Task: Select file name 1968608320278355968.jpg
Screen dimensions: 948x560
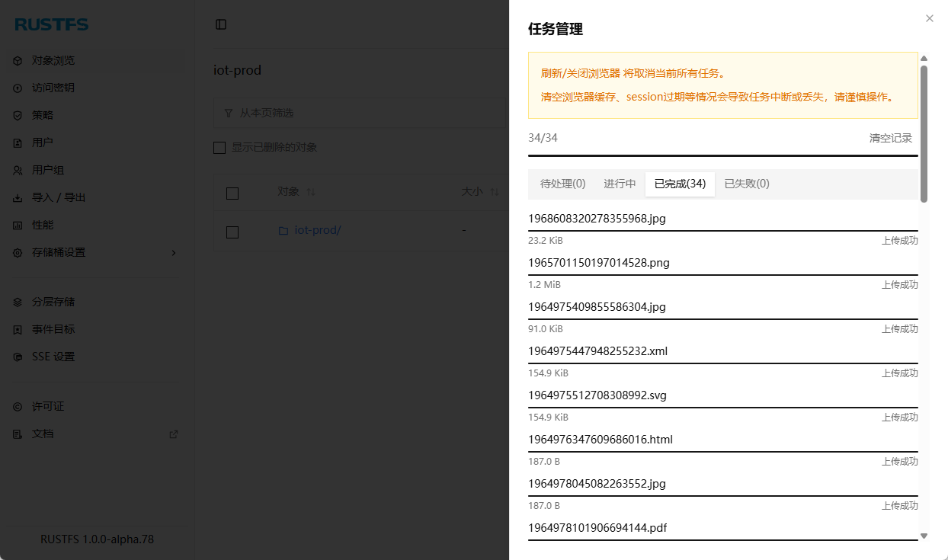Action: [x=597, y=219]
